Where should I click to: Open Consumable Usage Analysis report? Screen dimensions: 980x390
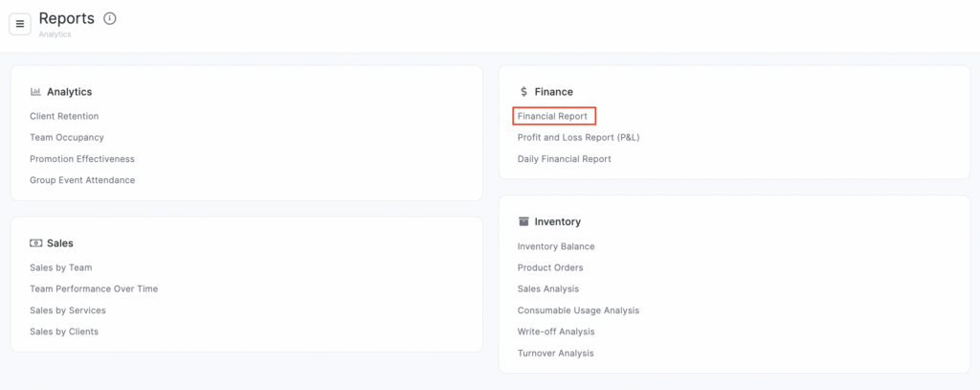(x=578, y=310)
